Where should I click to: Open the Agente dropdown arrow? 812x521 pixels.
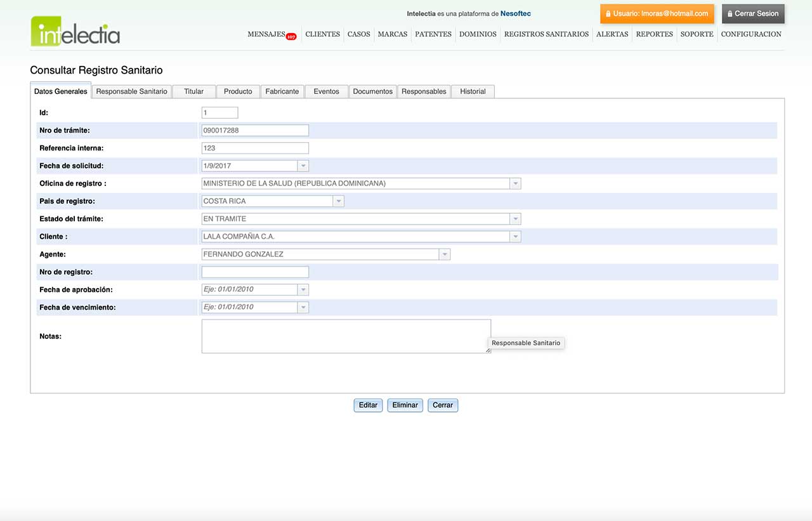click(445, 254)
